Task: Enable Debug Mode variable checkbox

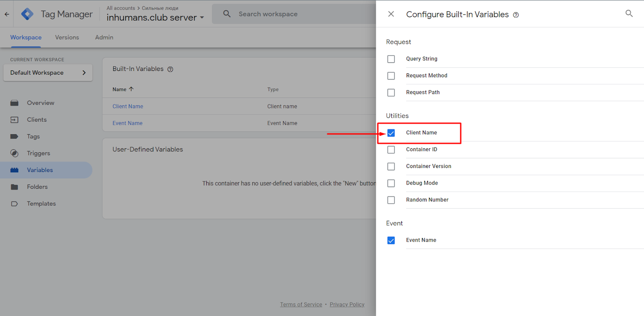Action: (391, 183)
